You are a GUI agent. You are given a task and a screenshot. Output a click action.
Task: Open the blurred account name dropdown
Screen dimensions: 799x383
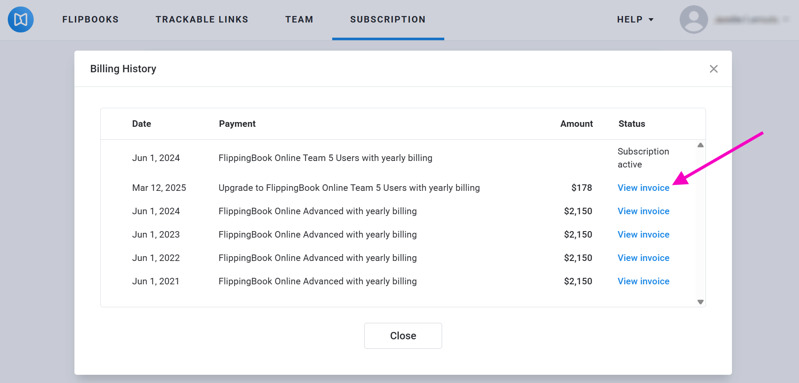749,20
